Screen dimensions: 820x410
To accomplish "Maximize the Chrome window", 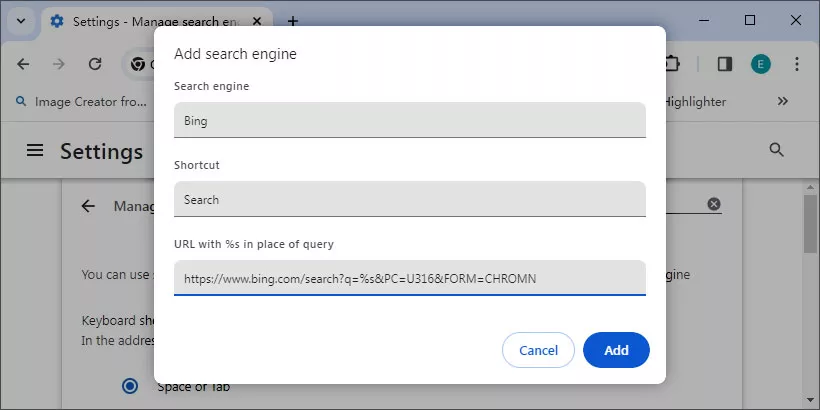I will pos(750,20).
